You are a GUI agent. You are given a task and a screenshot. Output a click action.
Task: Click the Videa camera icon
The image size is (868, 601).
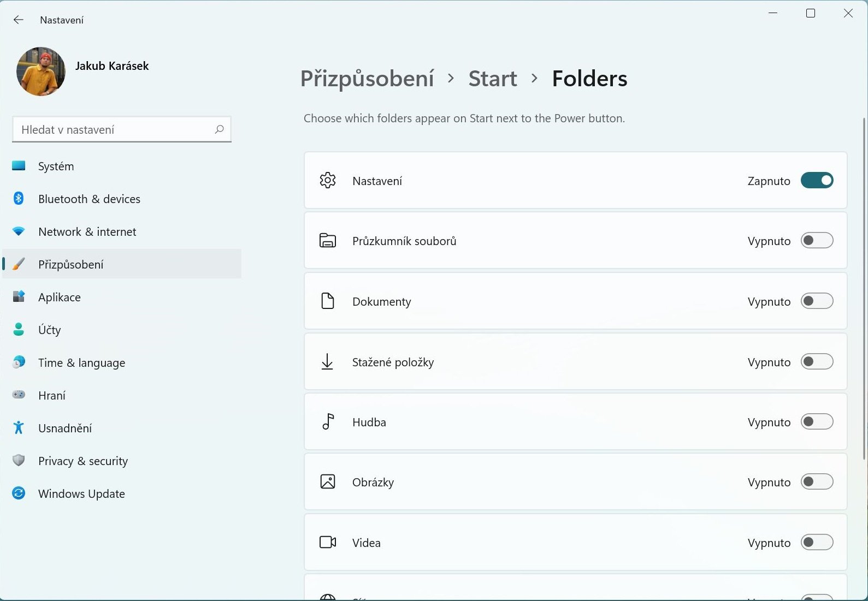point(328,542)
